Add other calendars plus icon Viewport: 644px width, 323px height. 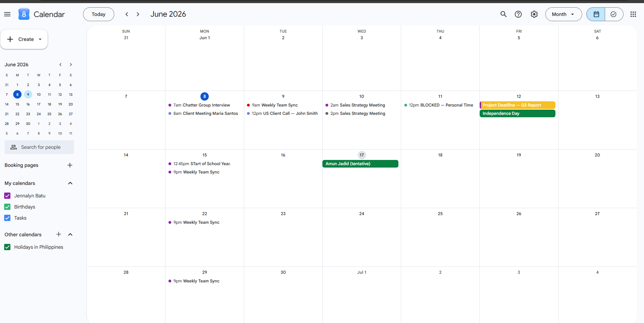click(x=59, y=235)
